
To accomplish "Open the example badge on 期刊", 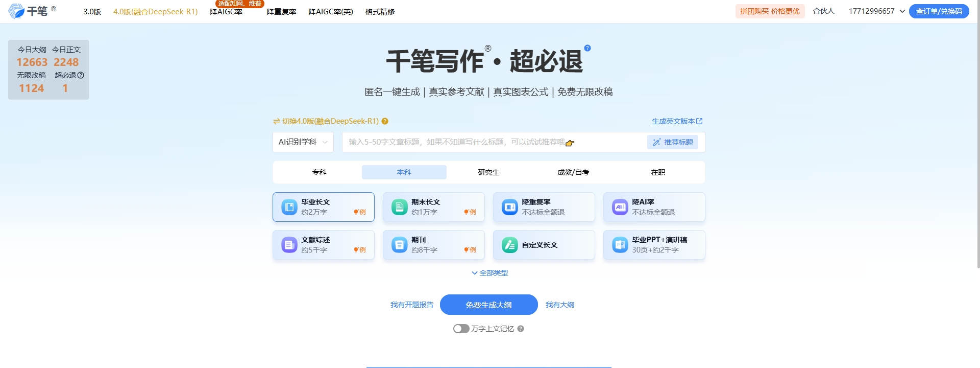I will [470, 250].
